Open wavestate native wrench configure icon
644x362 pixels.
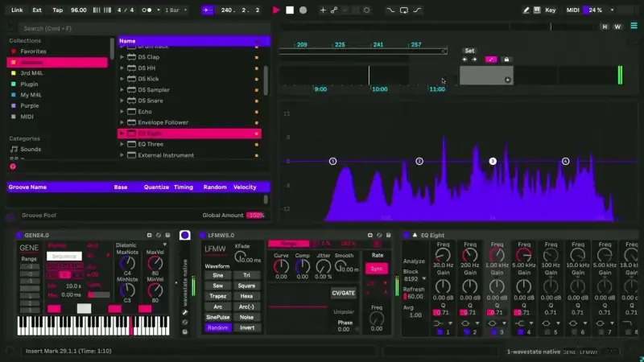pos(185,313)
